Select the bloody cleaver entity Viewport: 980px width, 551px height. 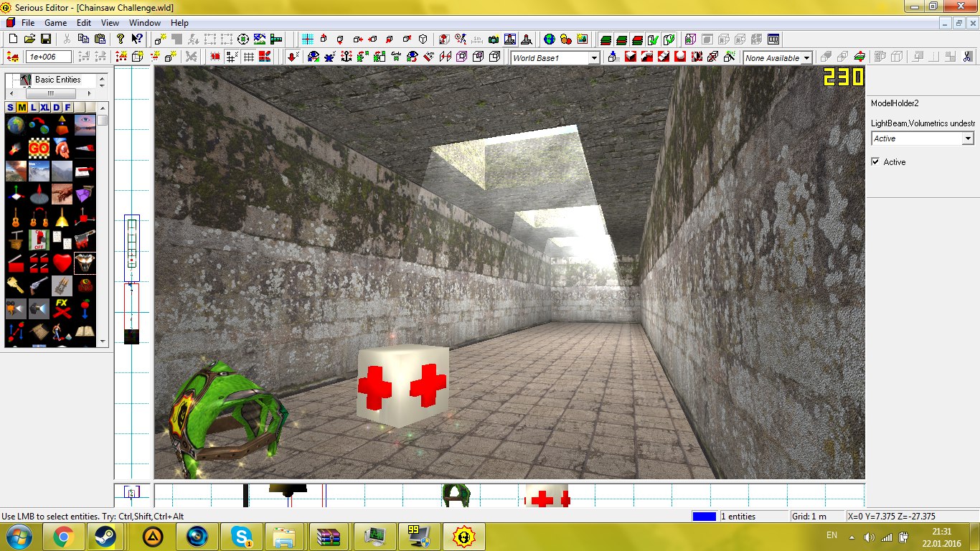click(85, 240)
